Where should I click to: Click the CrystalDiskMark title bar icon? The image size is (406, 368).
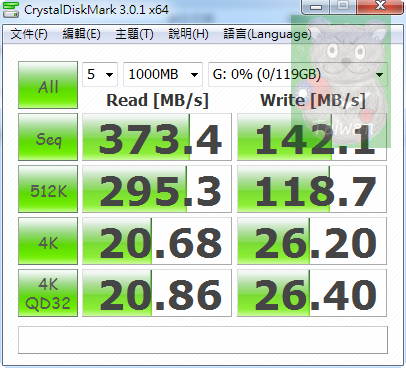click(10, 9)
